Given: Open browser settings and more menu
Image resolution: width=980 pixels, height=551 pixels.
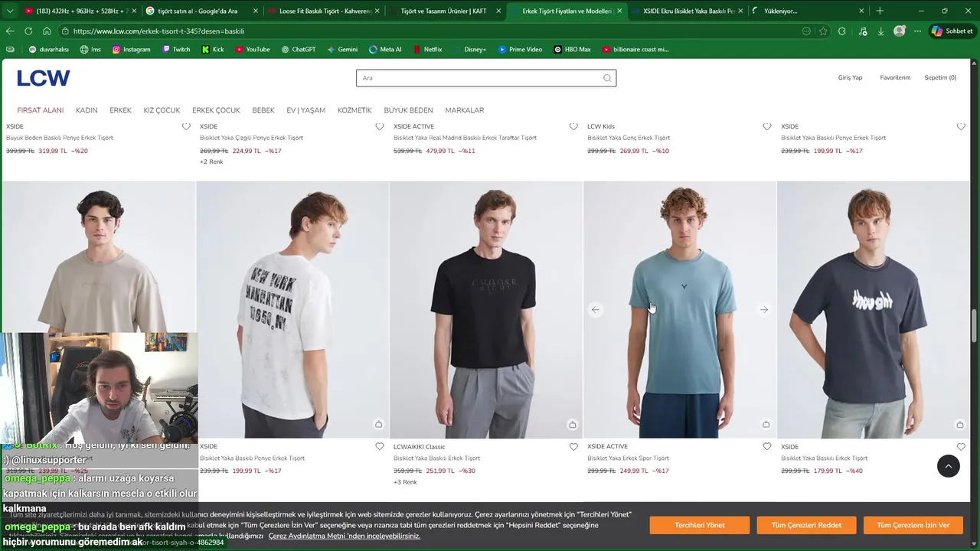Looking at the screenshot, I should (x=919, y=31).
